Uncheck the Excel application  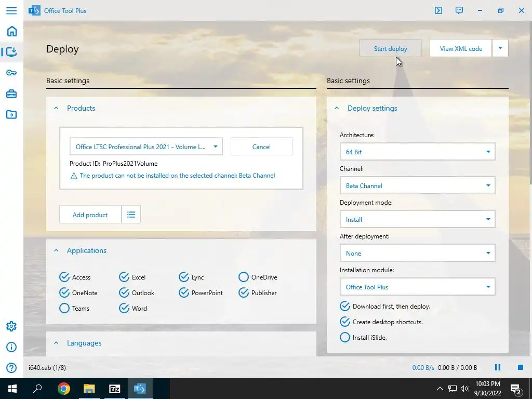click(124, 277)
